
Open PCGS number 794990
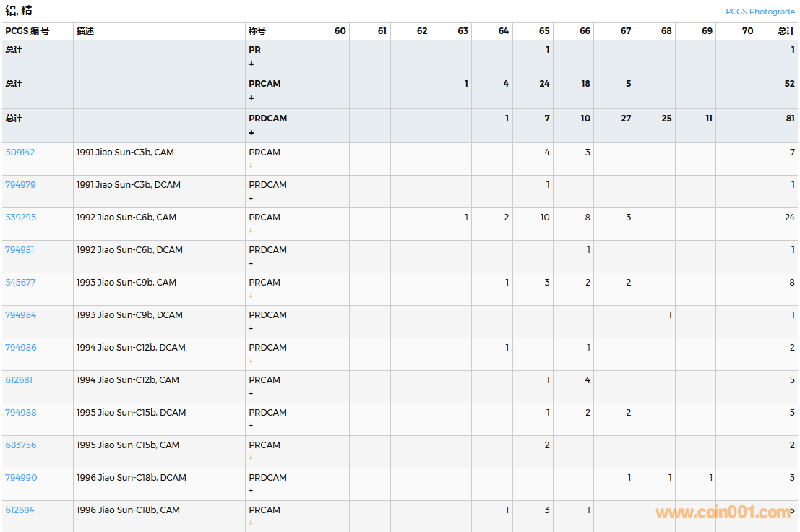21,478
